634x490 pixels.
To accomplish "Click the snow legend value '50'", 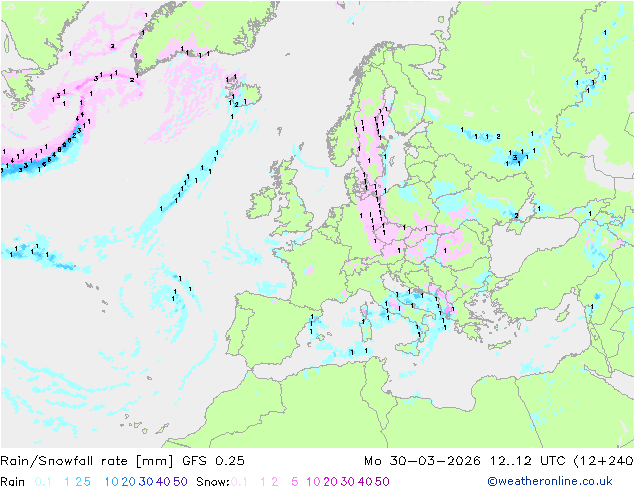I will pos(382,482).
